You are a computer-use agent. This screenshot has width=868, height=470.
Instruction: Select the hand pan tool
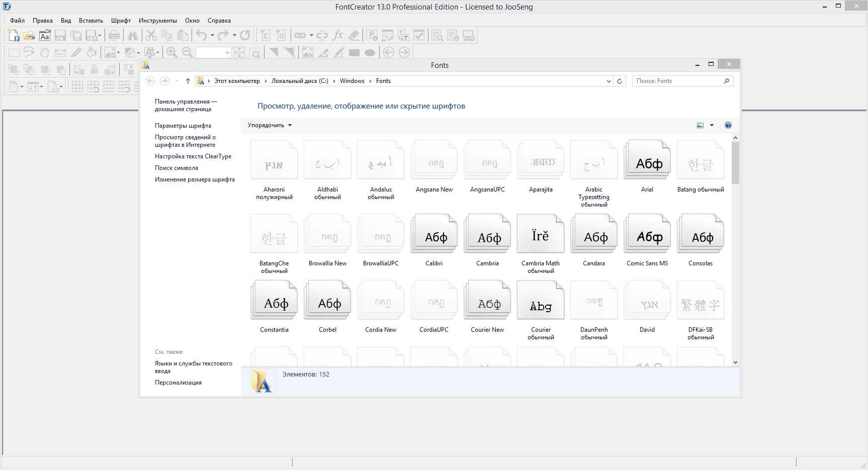coord(45,52)
